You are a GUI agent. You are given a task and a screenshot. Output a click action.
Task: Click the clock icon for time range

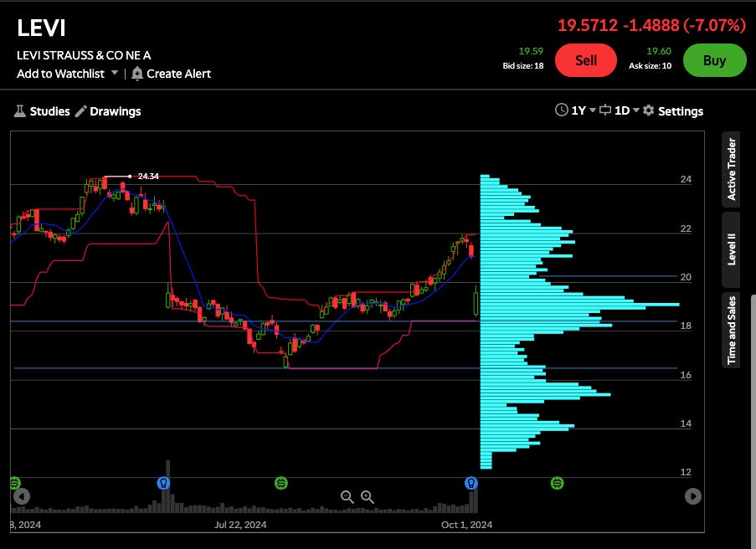point(561,110)
